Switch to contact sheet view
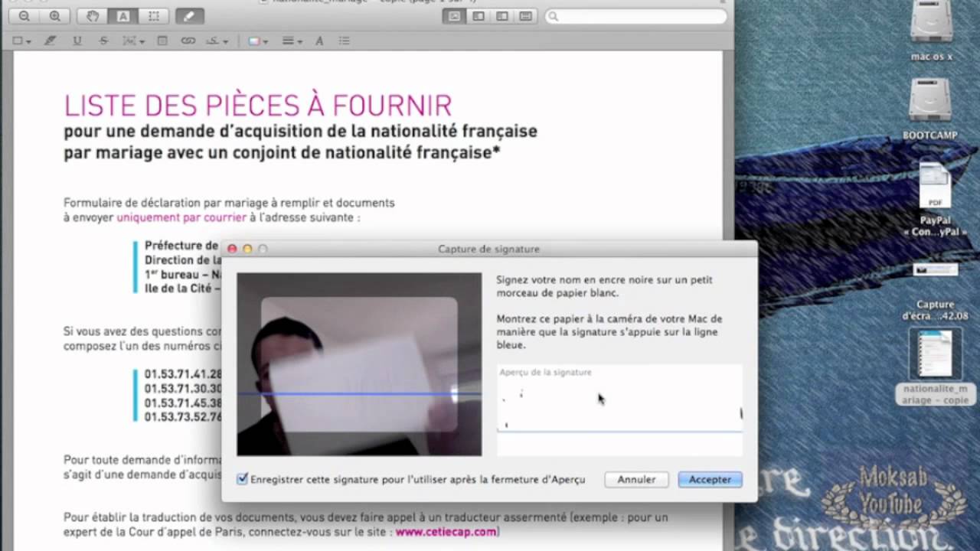The image size is (980, 551). pyautogui.click(x=525, y=16)
